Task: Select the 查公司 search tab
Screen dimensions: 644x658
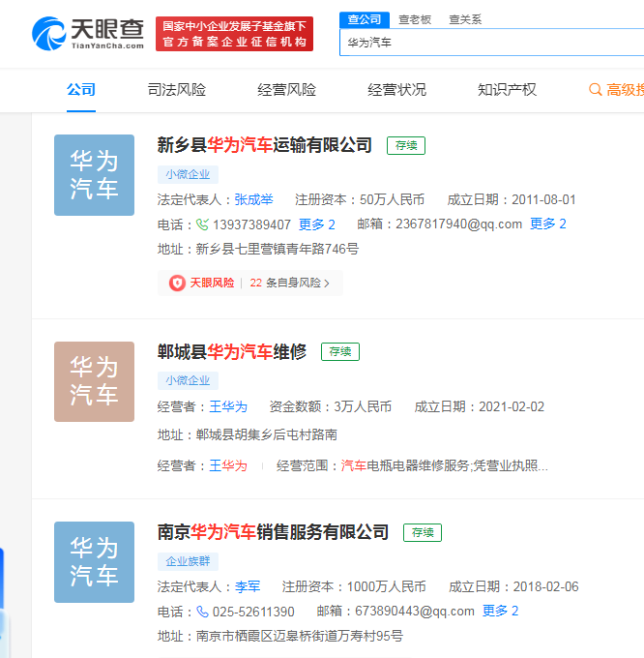Action: pyautogui.click(x=365, y=19)
